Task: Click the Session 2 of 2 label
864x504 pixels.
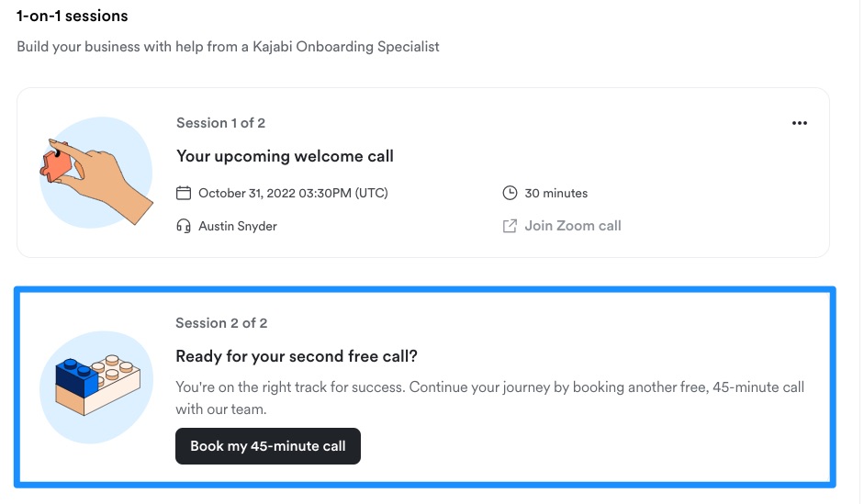Action: (x=221, y=323)
